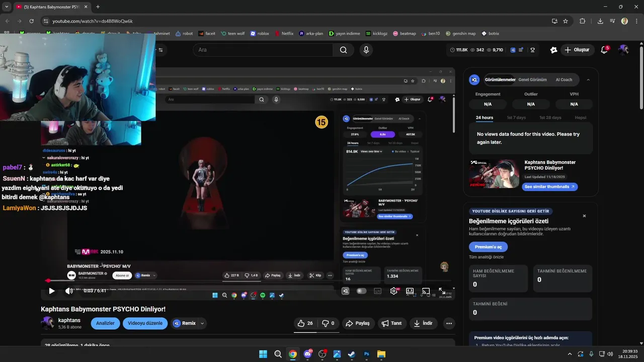This screenshot has width=644, height=362.
Task: Click See similar thumbnails button
Action: tap(549, 187)
